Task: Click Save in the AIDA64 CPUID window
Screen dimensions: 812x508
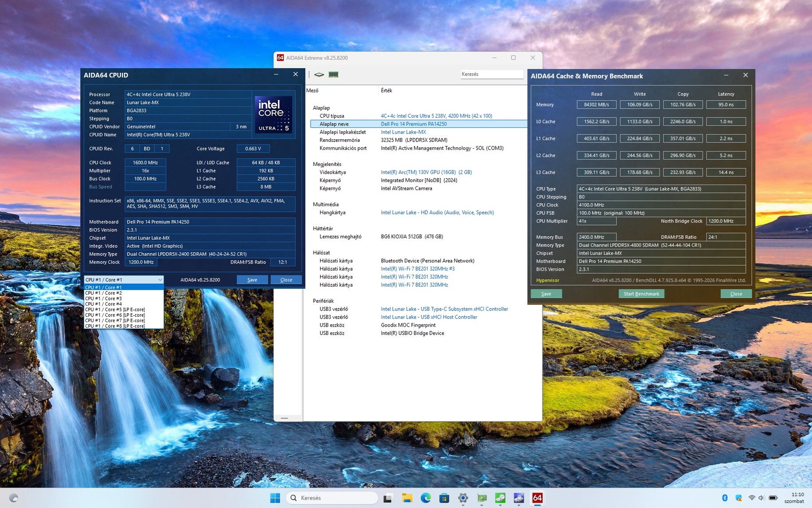Action: pos(252,280)
